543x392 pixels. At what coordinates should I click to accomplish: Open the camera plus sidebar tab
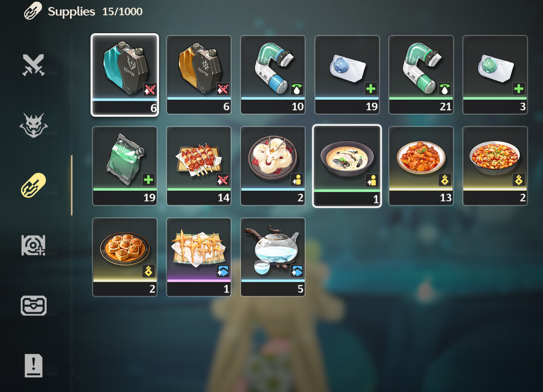(x=33, y=245)
